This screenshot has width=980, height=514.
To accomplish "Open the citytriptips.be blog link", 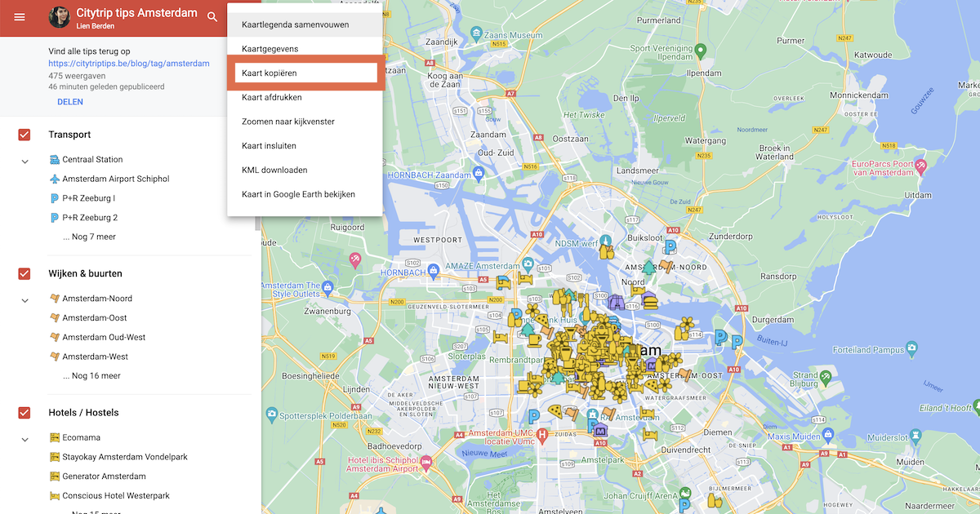I will [x=129, y=64].
